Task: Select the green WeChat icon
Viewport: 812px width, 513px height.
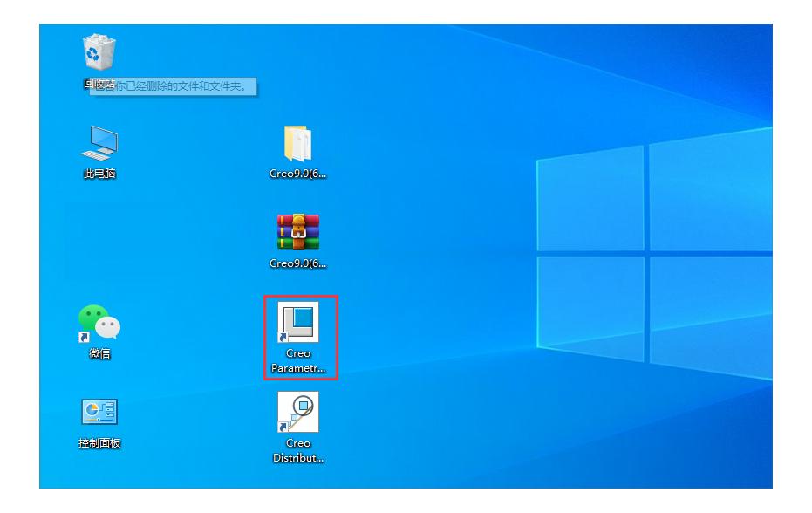Action: [99, 323]
